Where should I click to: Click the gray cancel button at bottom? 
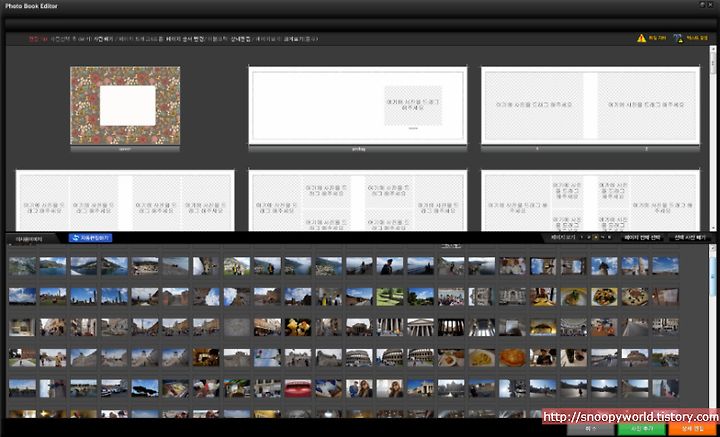[591, 429]
